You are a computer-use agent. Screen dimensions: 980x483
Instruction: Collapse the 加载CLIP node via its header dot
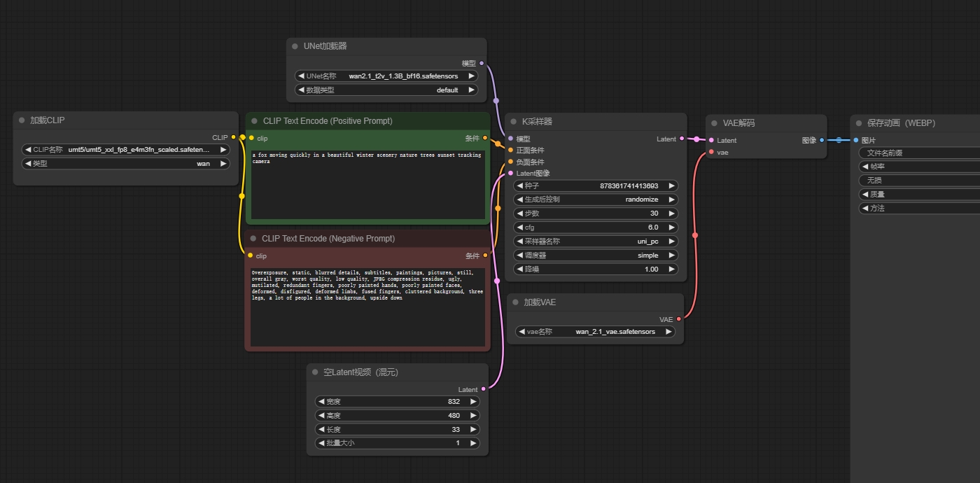(22, 120)
